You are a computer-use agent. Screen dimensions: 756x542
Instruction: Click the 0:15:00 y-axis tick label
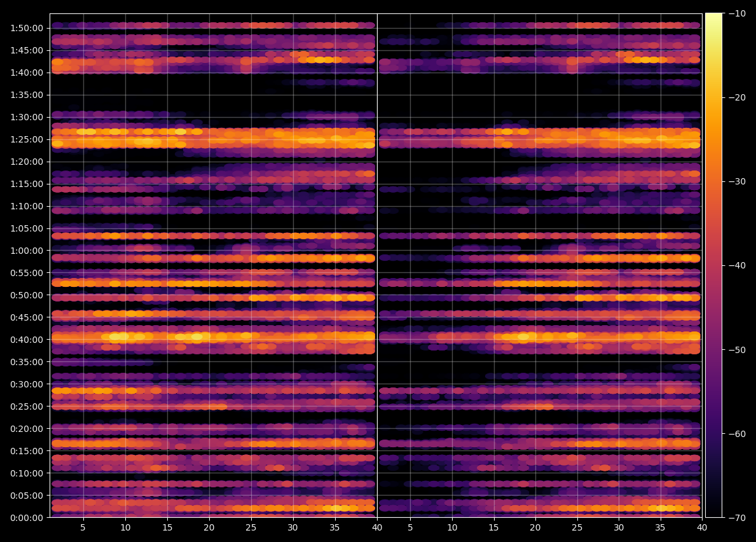[27, 451]
